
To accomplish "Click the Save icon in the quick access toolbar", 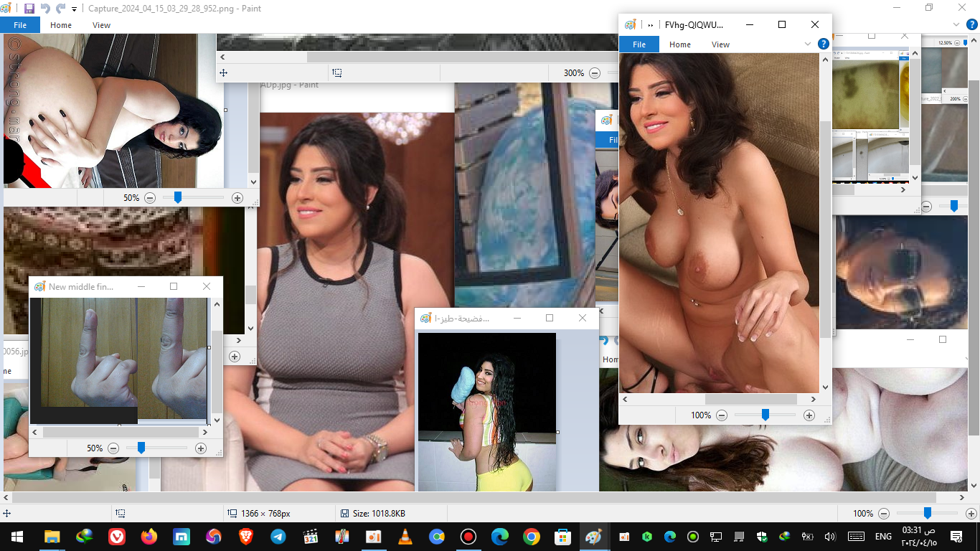I will coord(29,9).
